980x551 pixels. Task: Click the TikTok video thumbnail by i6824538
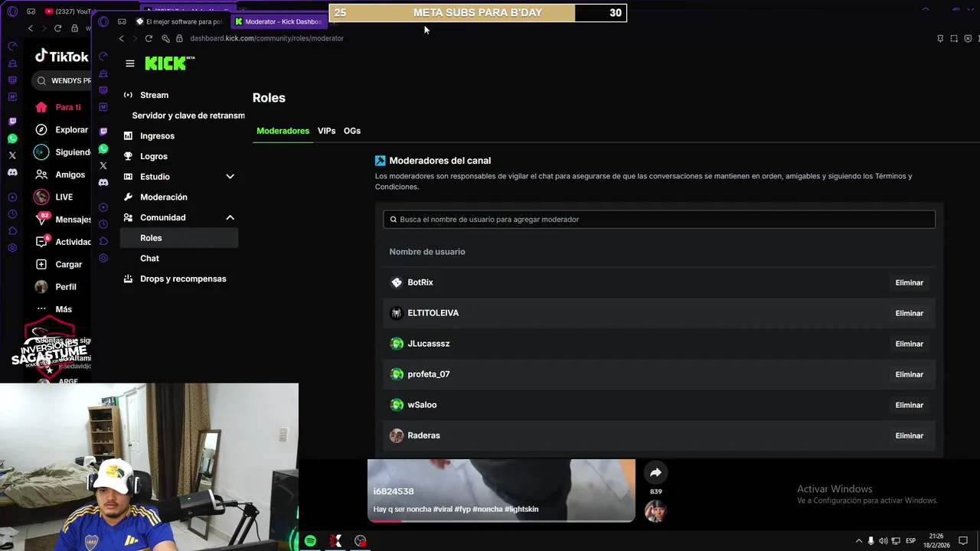tap(501, 490)
